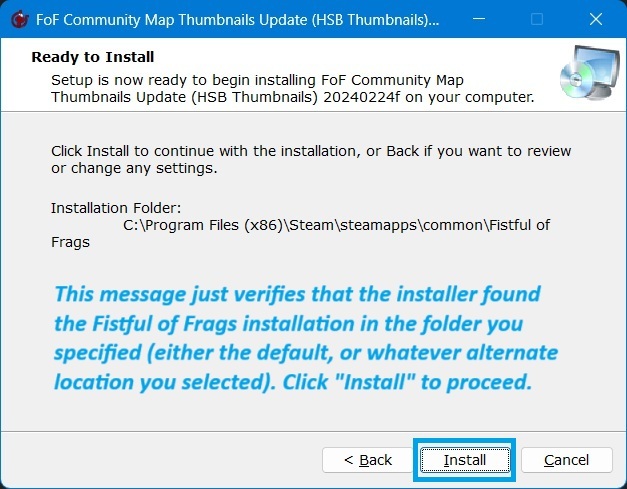The image size is (627, 489).
Task: Click the FoF installer icon in title bar
Action: pyautogui.click(x=19, y=19)
